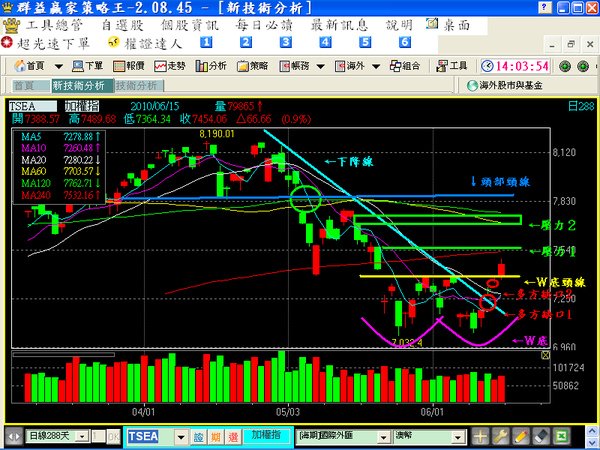The image size is (600, 450).
Task: Click the cyan 加權指 button in bottom bar
Action: click(266, 435)
